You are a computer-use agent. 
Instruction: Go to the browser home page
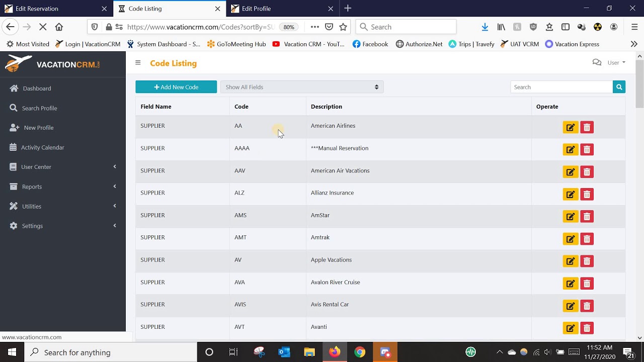coord(59,27)
